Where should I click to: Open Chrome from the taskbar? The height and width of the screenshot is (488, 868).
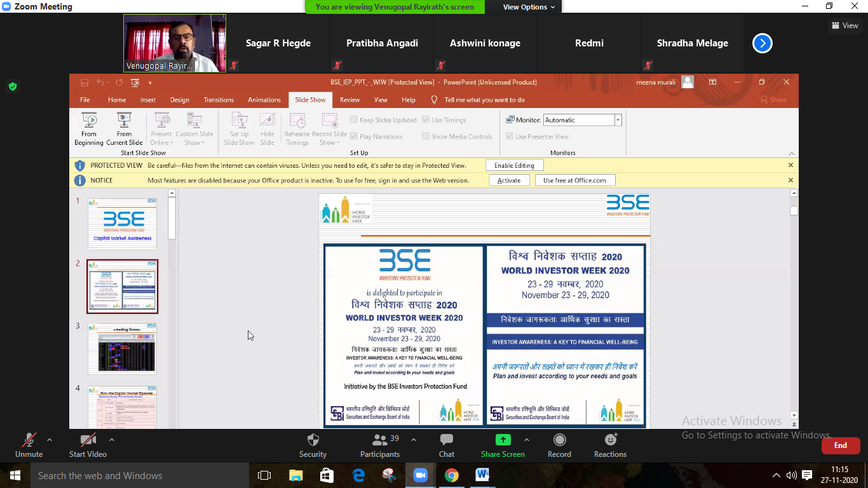[x=451, y=475]
